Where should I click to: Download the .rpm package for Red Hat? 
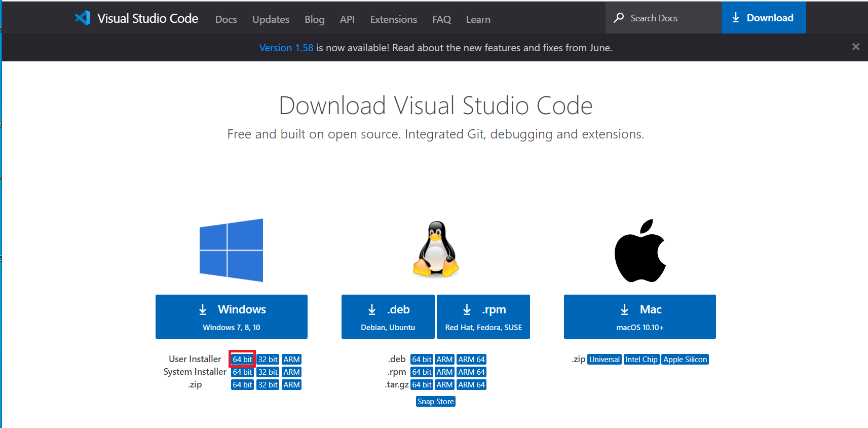(x=483, y=316)
